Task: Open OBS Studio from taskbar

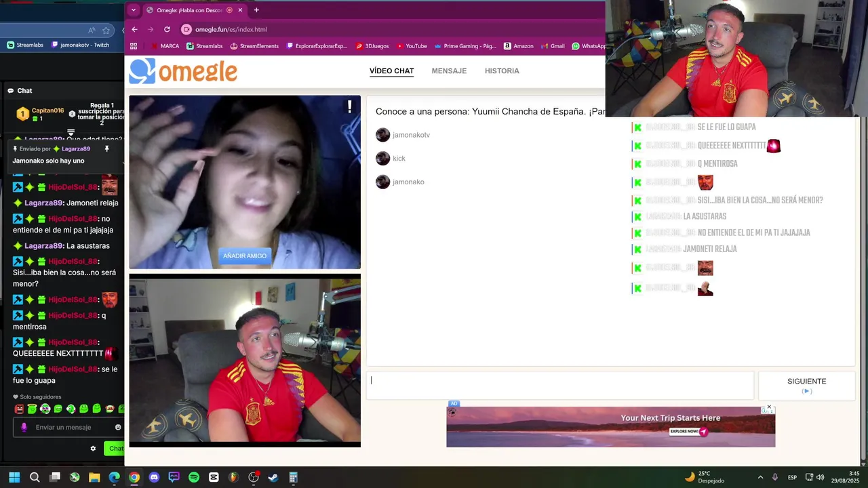Action: tap(254, 477)
